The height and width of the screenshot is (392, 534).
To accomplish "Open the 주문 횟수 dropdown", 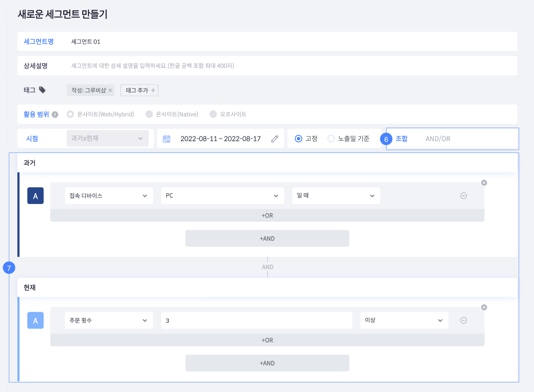I will pos(109,320).
